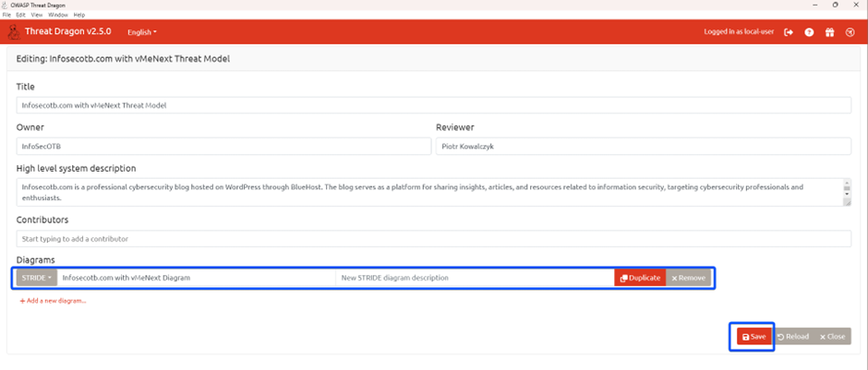The height and width of the screenshot is (370, 868).
Task: Remove the STRIDE diagram
Action: pos(688,278)
